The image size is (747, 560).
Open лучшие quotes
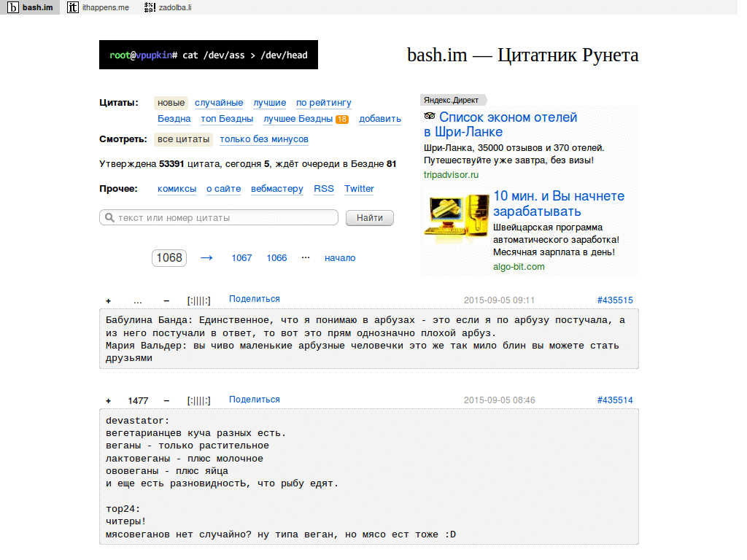(x=270, y=103)
